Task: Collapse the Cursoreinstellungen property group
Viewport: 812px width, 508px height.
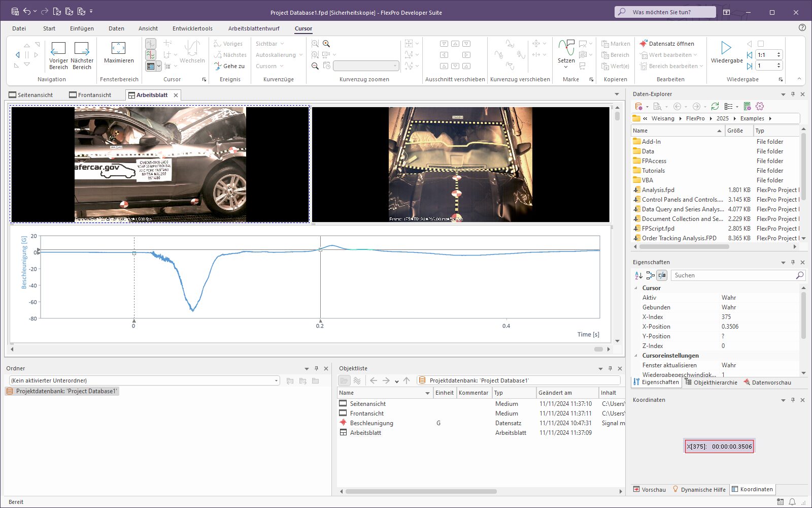Action: (636, 356)
